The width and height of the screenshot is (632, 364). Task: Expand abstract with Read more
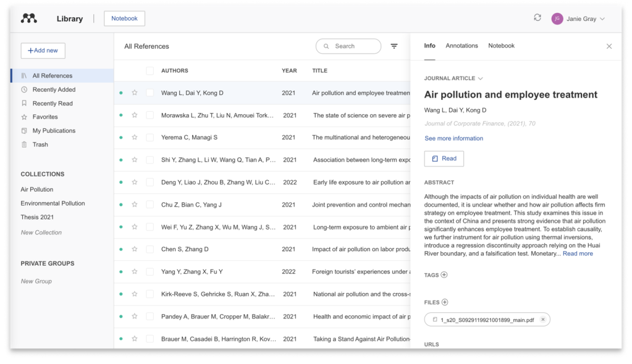point(578,254)
